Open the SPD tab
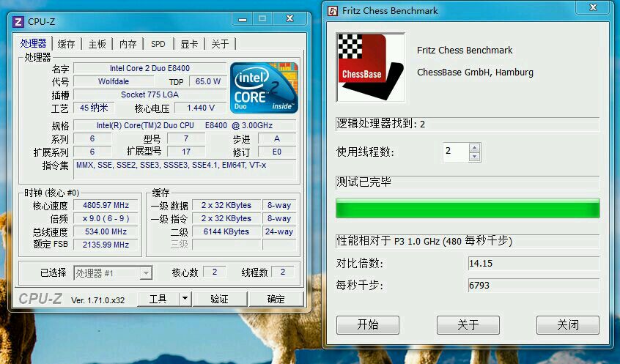 (158, 44)
